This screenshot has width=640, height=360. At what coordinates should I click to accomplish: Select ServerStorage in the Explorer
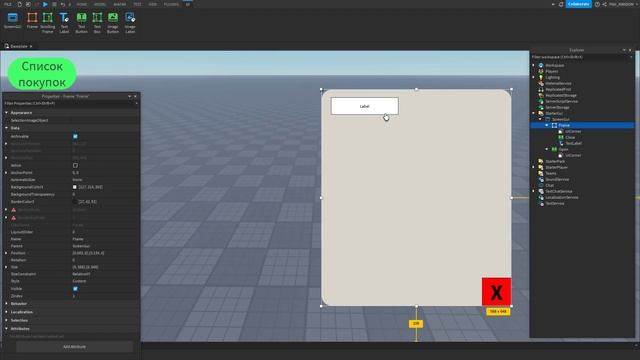pyautogui.click(x=557, y=107)
